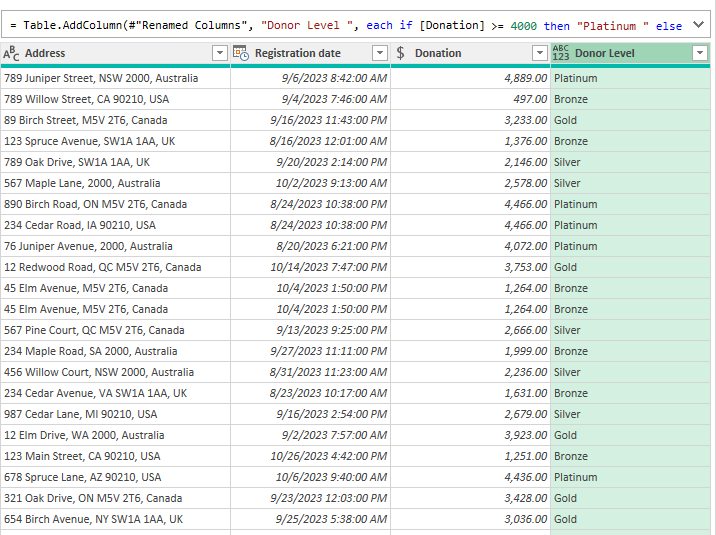
Task: Select cell 987 Cedar Lane, MI 90210, USA
Action: click(116, 414)
